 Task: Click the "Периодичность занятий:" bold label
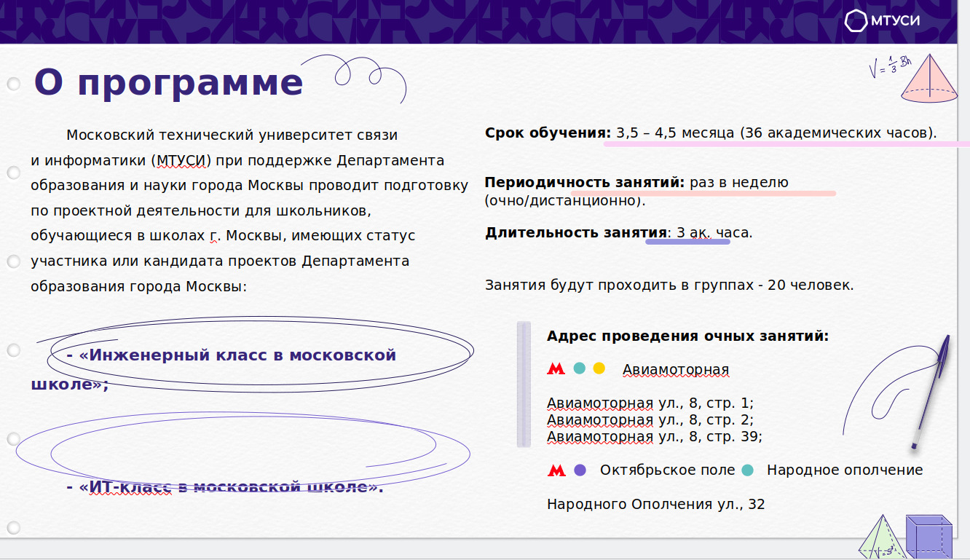coord(585,182)
